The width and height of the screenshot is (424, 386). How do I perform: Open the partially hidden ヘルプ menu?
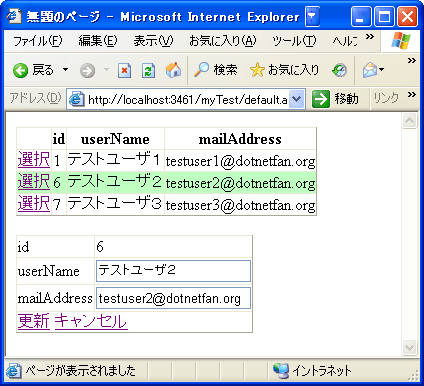(345, 41)
